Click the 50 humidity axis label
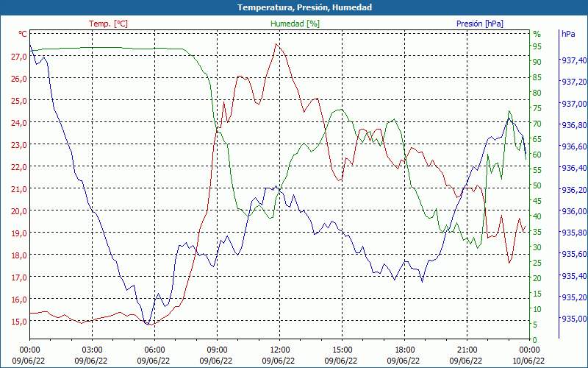The image size is (588, 368). [x=537, y=185]
